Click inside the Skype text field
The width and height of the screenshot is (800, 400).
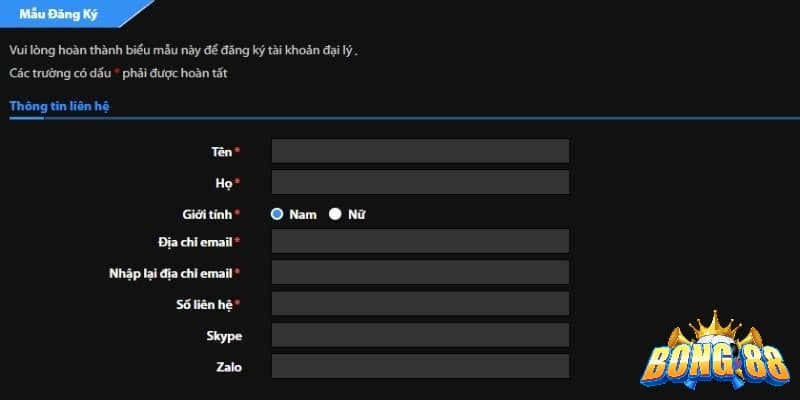[420, 335]
